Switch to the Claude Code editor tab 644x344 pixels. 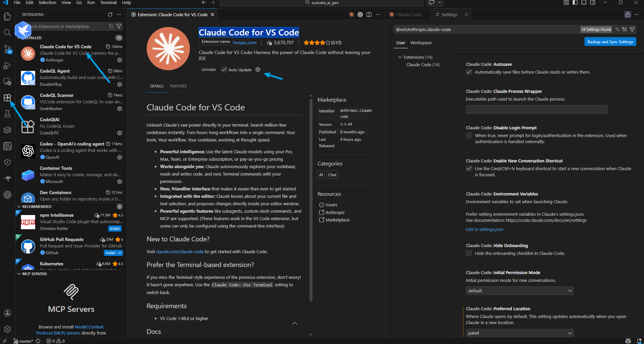[408, 15]
